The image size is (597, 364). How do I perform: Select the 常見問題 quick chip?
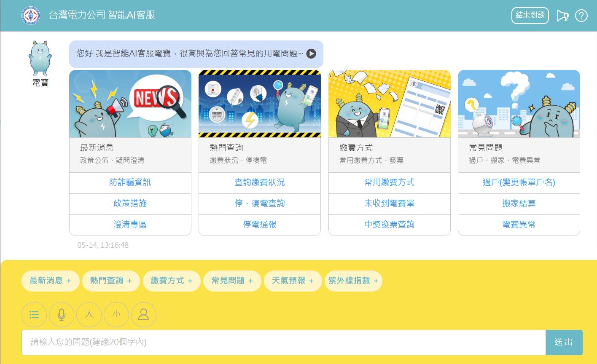point(232,281)
